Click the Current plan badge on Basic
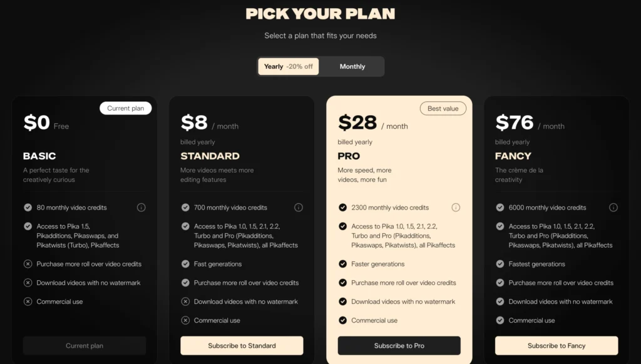Viewport: 641px width, 364px height. click(x=125, y=108)
